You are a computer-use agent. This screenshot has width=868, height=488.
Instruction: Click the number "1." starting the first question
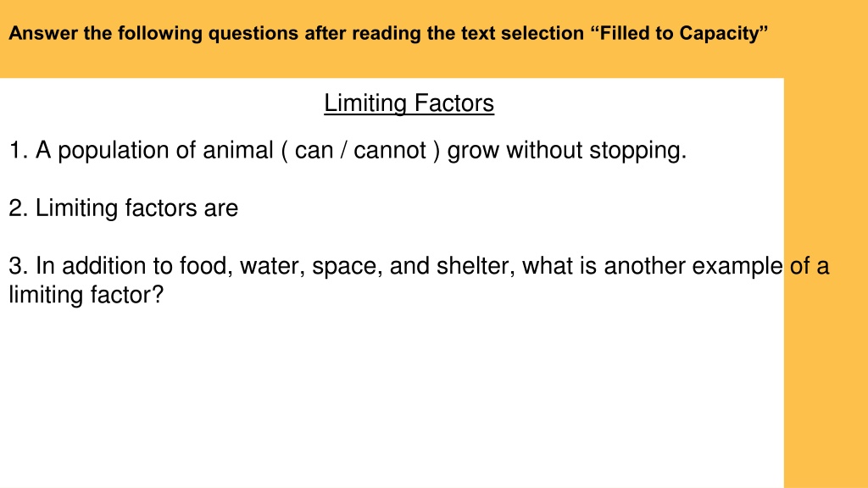19,151
